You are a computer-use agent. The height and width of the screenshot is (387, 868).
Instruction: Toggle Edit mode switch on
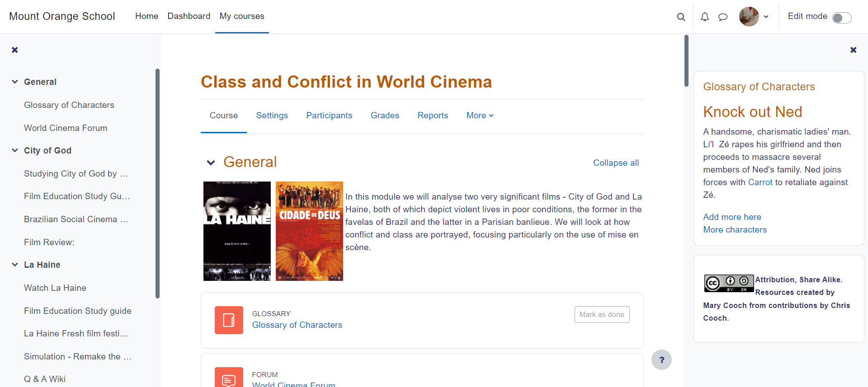(841, 18)
